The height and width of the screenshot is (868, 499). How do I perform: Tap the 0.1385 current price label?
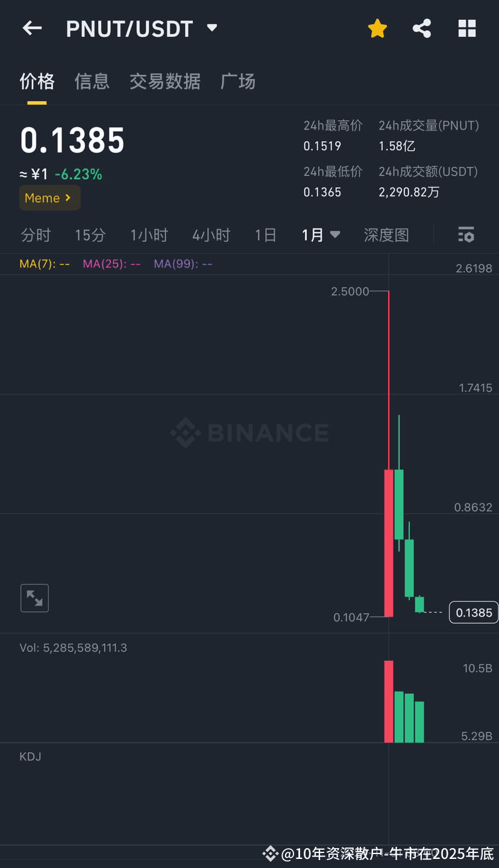[474, 612]
